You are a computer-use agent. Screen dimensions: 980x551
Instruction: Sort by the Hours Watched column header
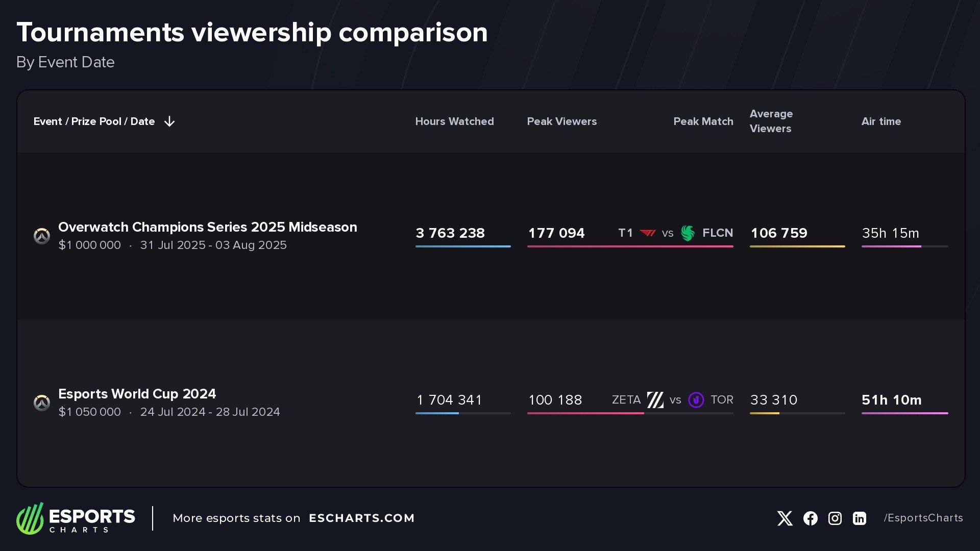454,121
